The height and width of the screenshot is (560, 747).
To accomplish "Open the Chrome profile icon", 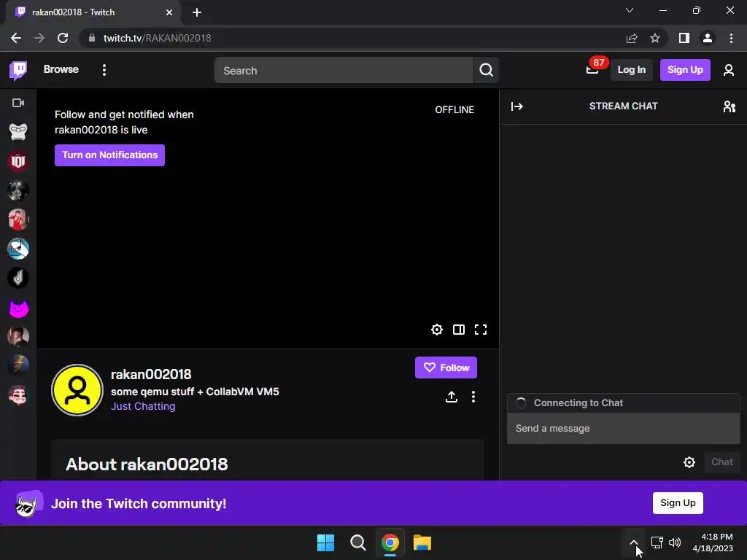I will (708, 38).
